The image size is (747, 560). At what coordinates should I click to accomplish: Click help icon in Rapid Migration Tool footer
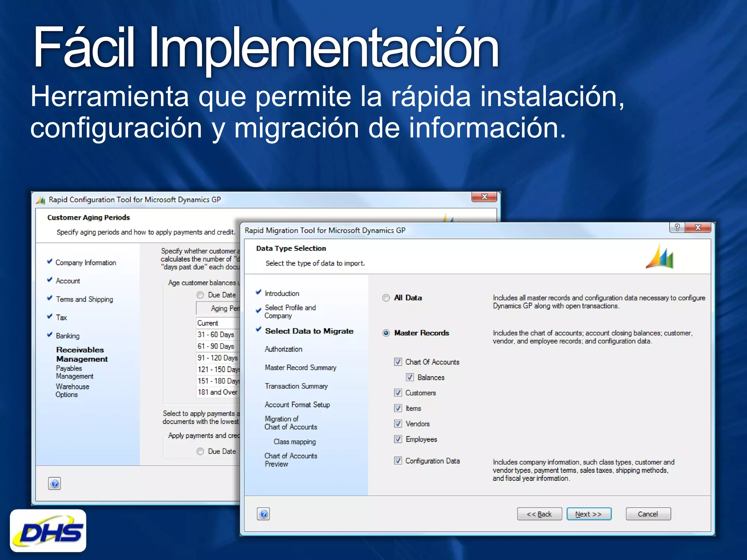click(x=263, y=514)
